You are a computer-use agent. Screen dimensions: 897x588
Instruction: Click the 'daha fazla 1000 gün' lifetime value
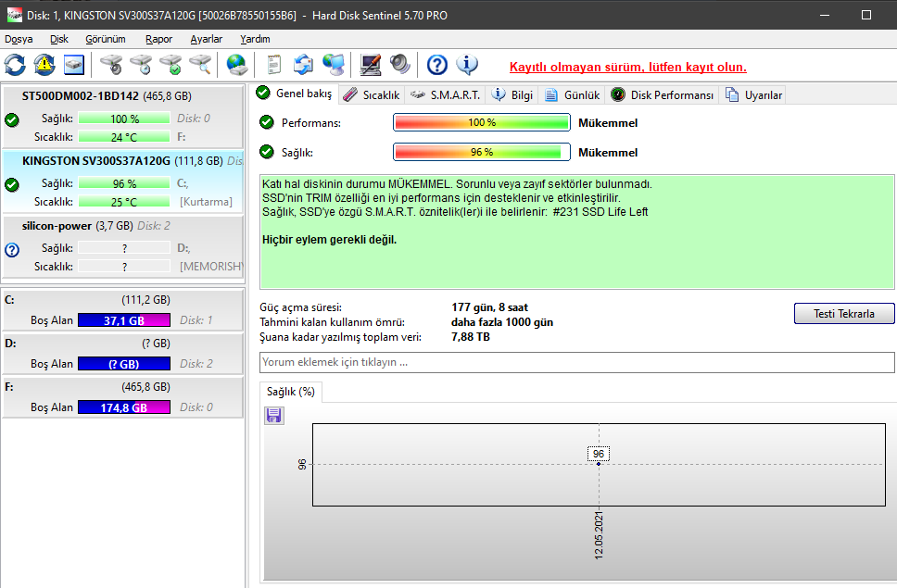click(x=501, y=322)
